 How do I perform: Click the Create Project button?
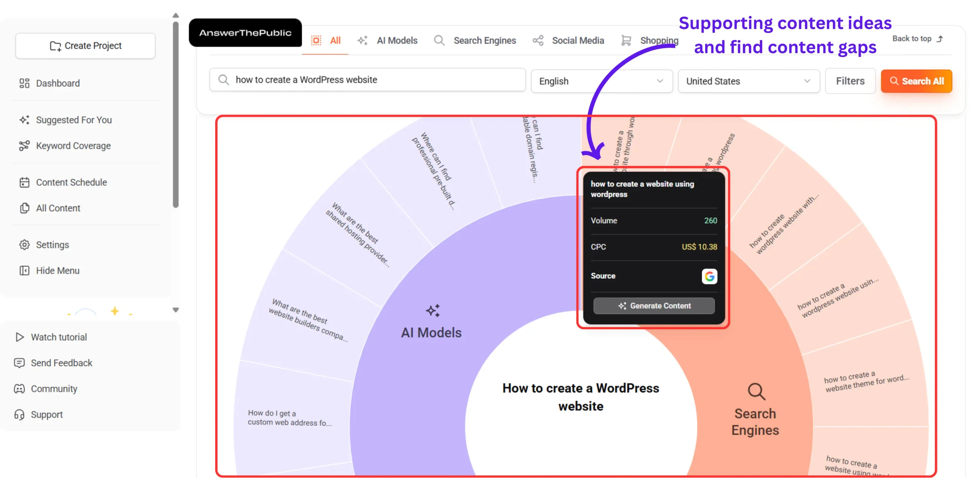(x=85, y=46)
